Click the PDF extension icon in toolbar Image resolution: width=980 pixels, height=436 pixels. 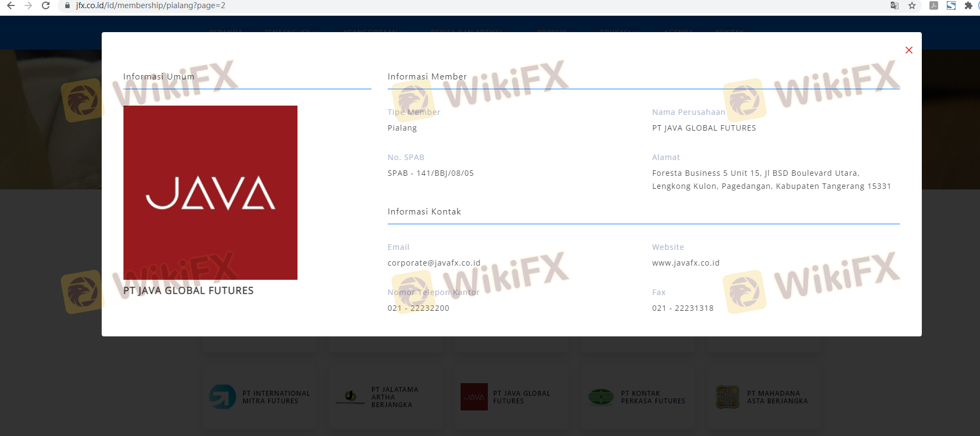pyautogui.click(x=934, y=5)
